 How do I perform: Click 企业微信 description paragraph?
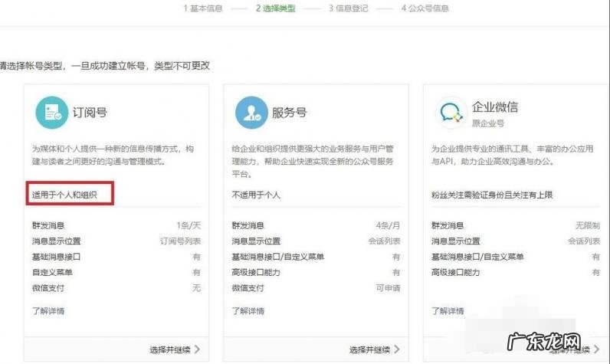[513, 155]
